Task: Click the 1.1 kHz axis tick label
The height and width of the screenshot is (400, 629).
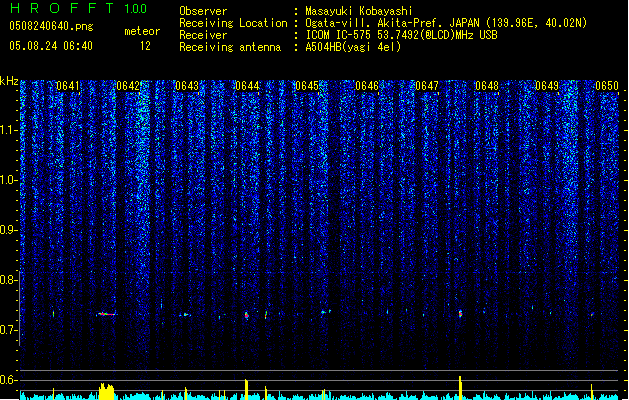Action: 8,130
